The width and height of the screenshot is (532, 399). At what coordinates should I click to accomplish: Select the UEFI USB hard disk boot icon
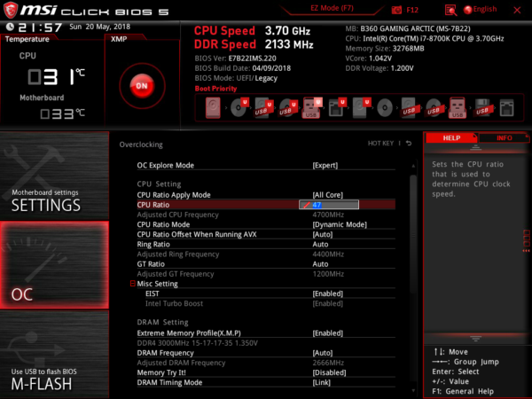[x=263, y=107]
